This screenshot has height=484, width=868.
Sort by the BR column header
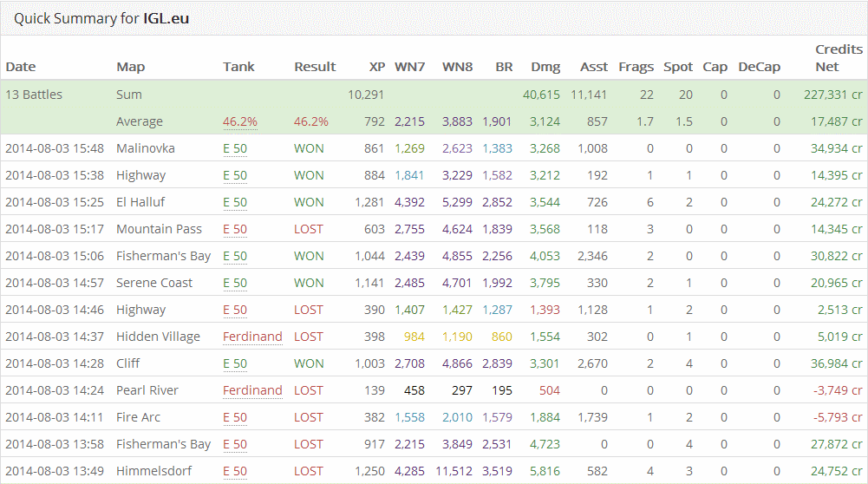[504, 67]
